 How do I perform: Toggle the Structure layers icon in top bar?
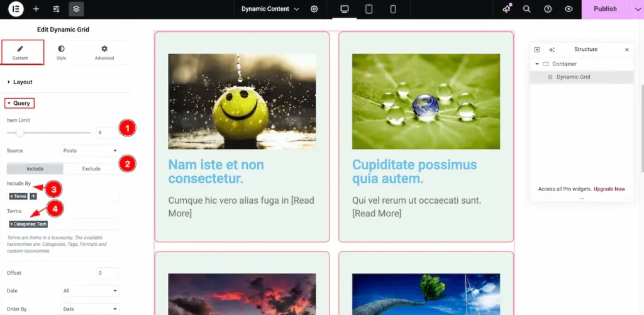coord(76,9)
